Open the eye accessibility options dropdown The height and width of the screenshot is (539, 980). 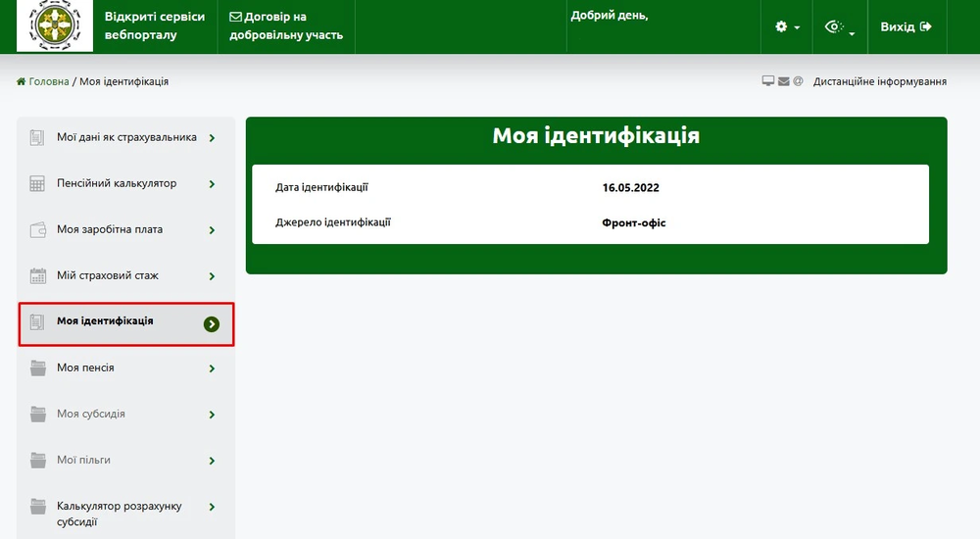tap(839, 27)
